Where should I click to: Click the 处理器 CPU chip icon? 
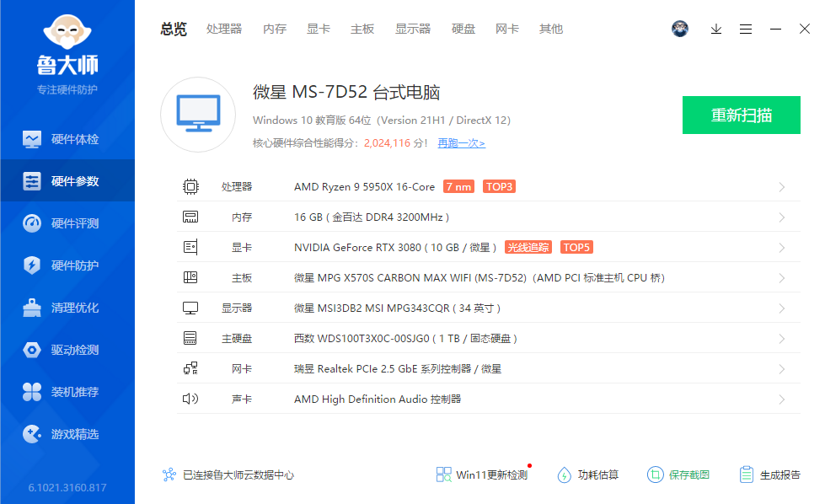click(x=190, y=187)
